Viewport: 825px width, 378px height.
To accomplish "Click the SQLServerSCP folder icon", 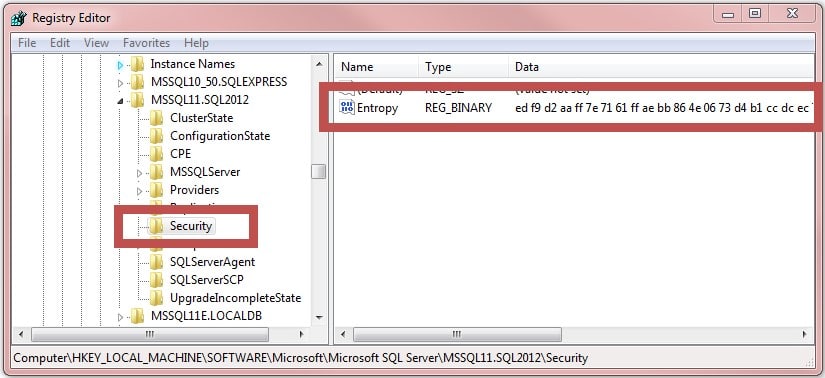I will 156,280.
